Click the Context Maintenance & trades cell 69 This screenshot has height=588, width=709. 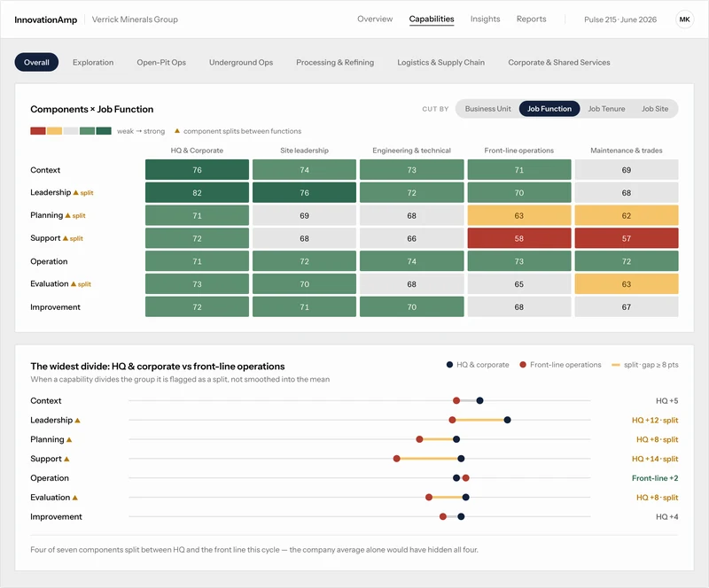point(627,170)
